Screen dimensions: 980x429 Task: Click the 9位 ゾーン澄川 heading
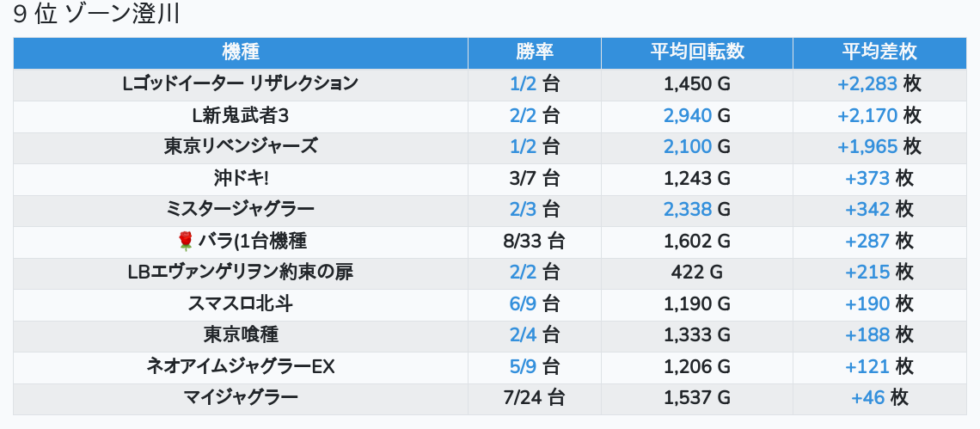pyautogui.click(x=97, y=15)
